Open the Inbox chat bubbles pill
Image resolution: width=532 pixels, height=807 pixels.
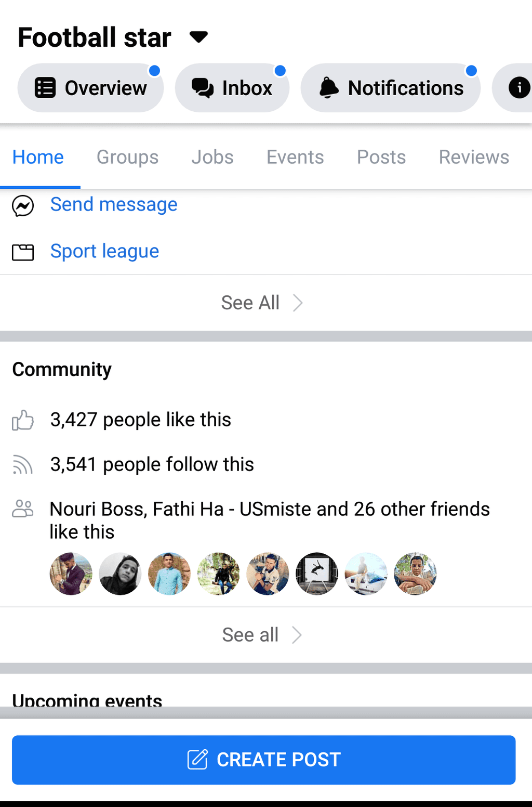pos(232,88)
